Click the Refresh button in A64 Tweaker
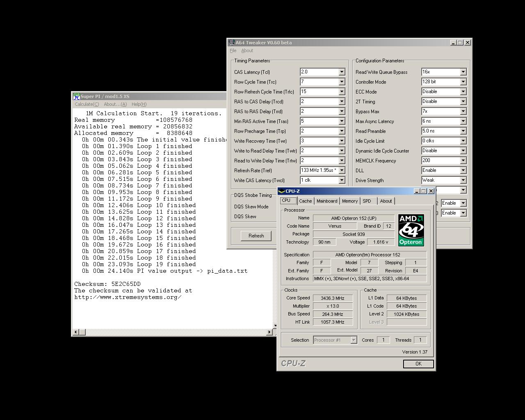The height and width of the screenshot is (420, 525). (x=256, y=236)
